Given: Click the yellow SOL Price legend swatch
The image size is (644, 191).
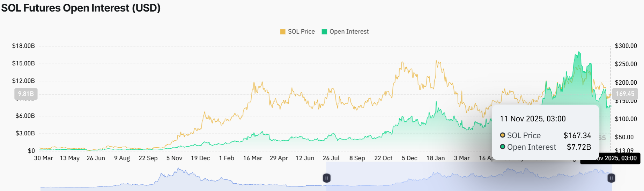Looking at the screenshot, I should (283, 32).
